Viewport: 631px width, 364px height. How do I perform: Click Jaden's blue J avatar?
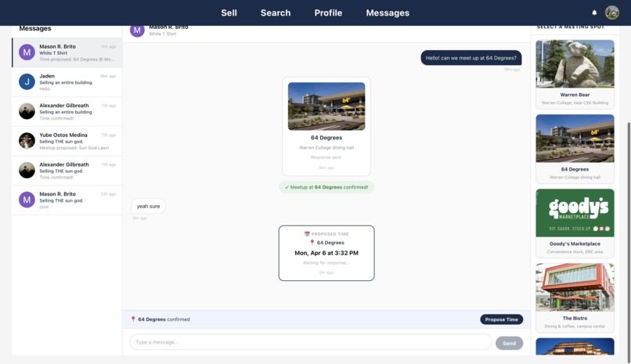click(27, 82)
